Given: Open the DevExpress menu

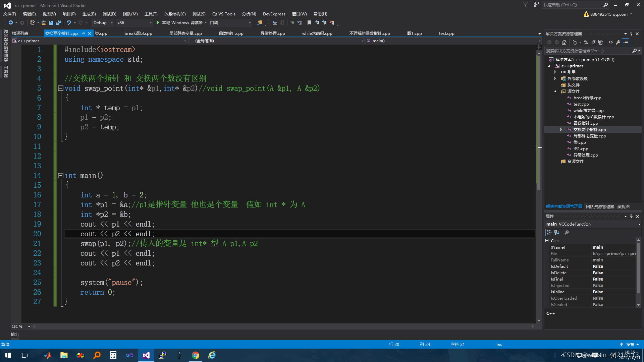Looking at the screenshot, I should [274, 14].
